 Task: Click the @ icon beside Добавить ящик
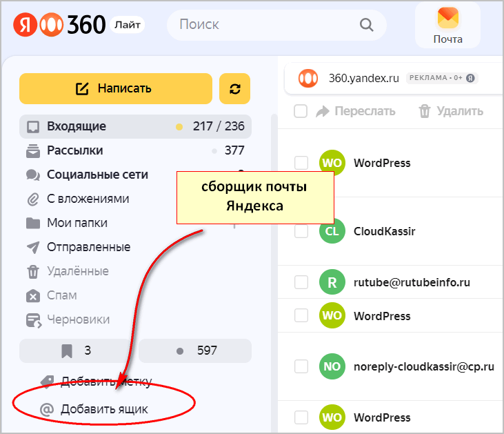click(47, 410)
